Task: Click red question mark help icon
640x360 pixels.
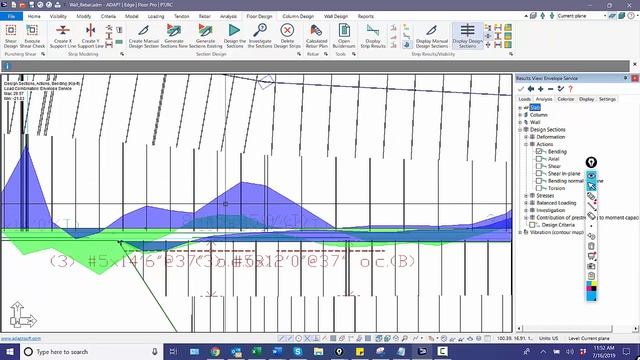Action: [571, 89]
